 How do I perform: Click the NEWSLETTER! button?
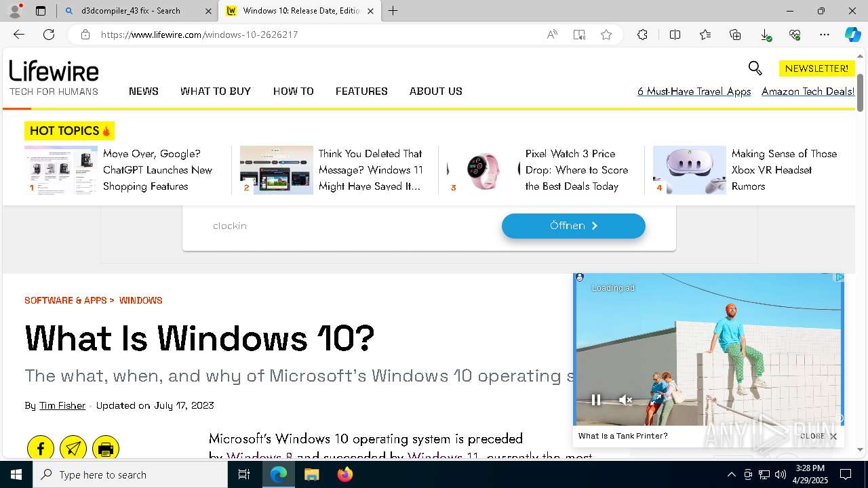[816, 68]
